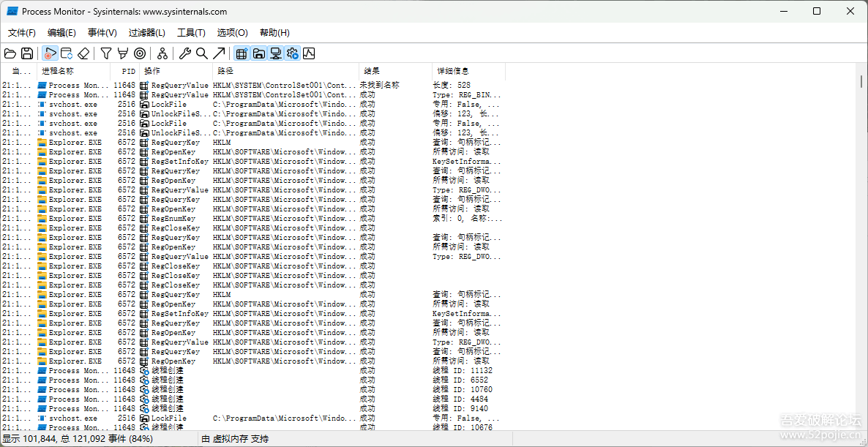The height and width of the screenshot is (447, 868).
Task: Minimize the Process Monitor window
Action: point(785,11)
